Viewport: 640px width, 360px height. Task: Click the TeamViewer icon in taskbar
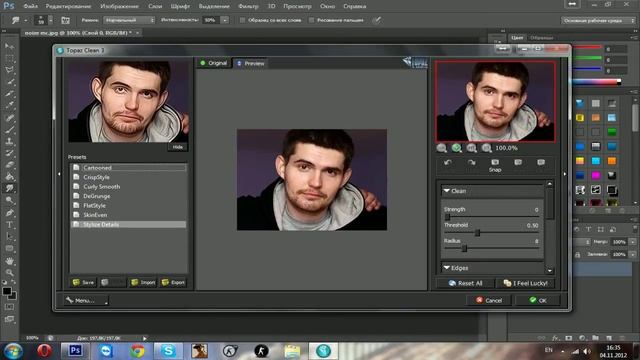[106, 351]
